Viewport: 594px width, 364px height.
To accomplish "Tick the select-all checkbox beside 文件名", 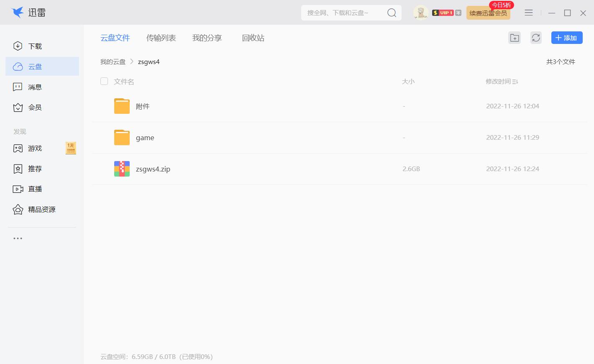I will [104, 81].
